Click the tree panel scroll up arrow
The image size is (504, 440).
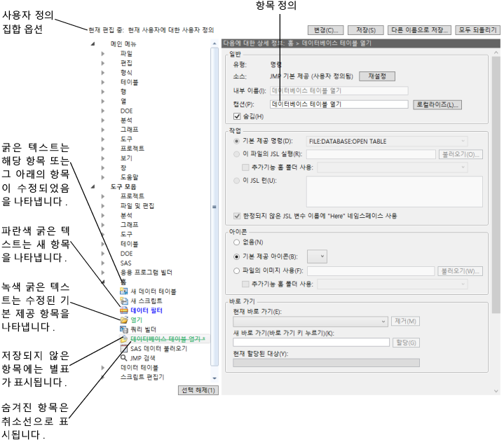(214, 43)
